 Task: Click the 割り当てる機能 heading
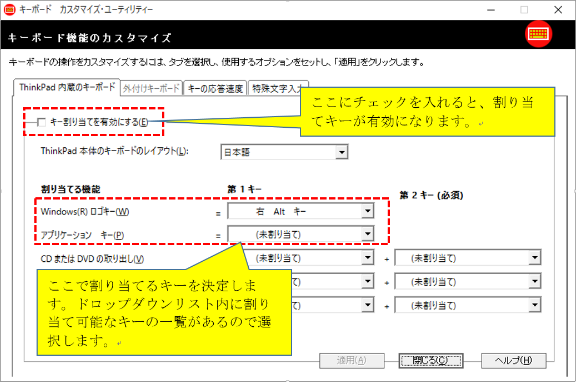pos(71,189)
